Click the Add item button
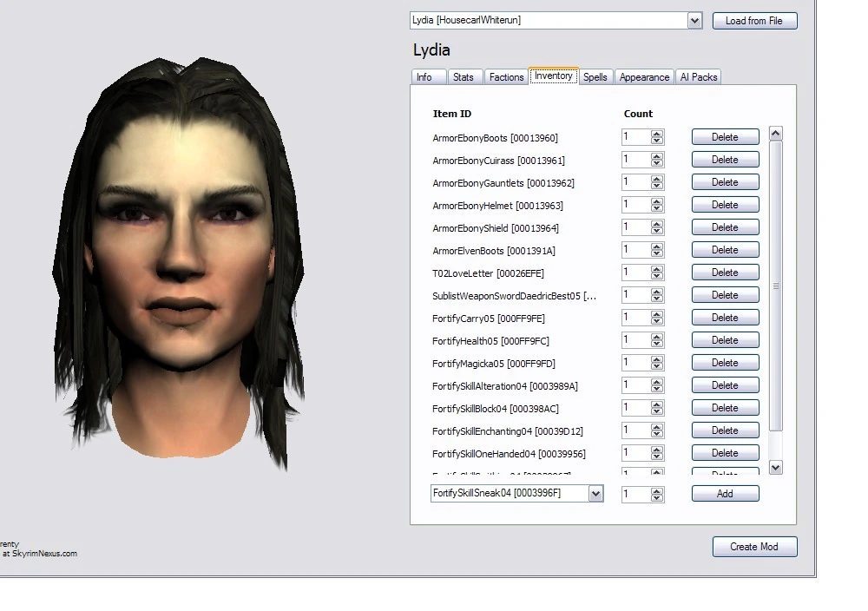Image resolution: width=868 pixels, height=611 pixels. point(725,494)
